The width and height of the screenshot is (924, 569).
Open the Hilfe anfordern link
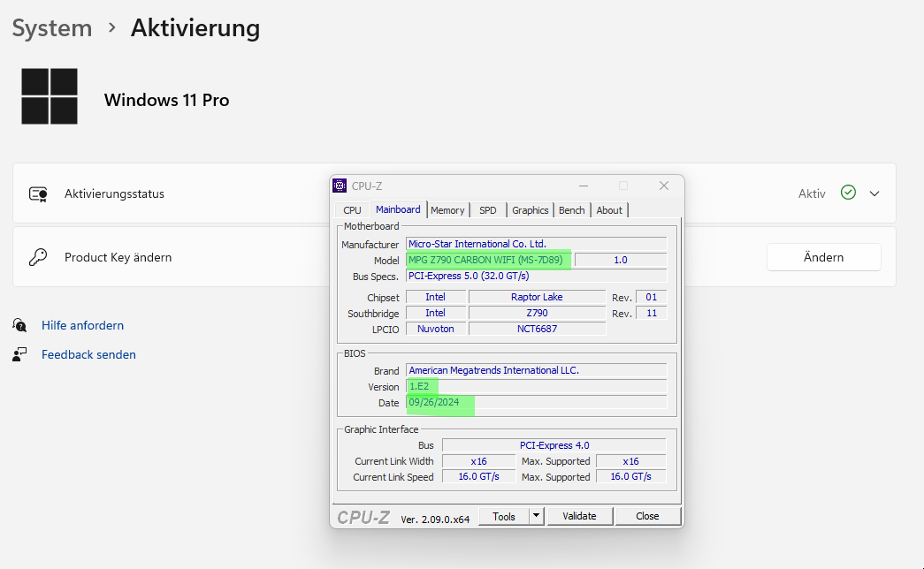(x=82, y=325)
